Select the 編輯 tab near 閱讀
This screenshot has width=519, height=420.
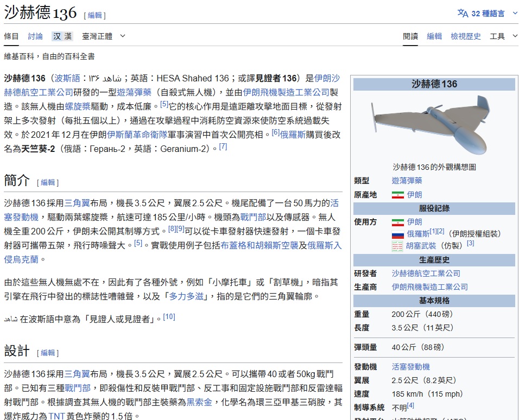click(434, 36)
